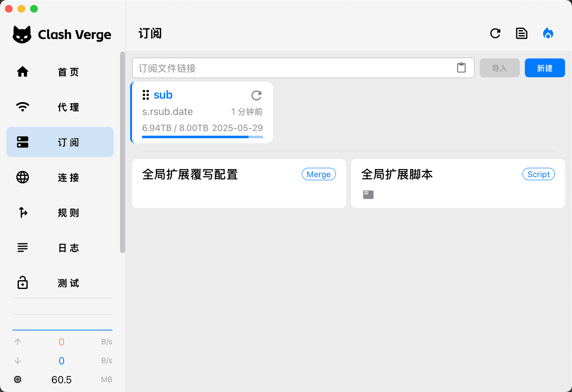Click the blue flame icon
Image resolution: width=572 pixels, height=392 pixels.
tap(548, 34)
